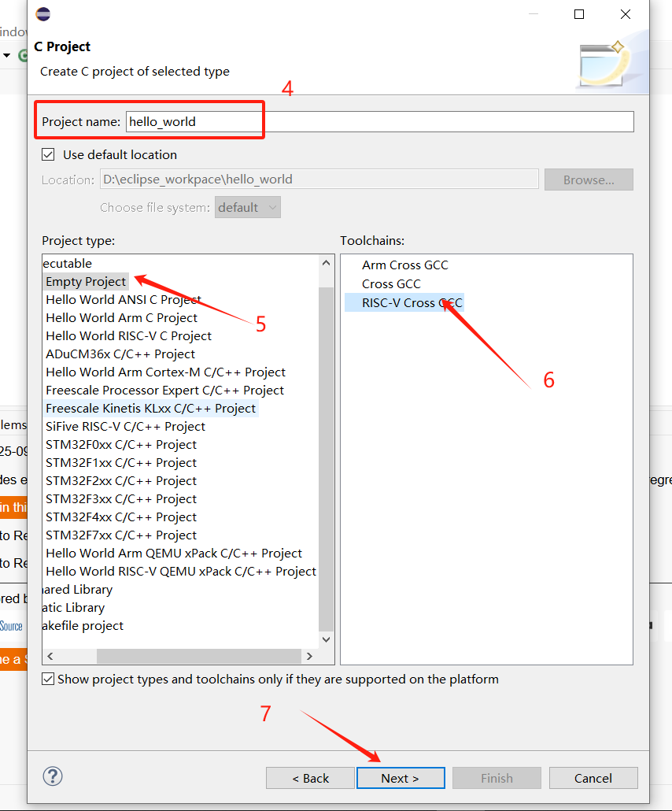This screenshot has width=672, height=811.
Task: Click project type list scroll right arrow
Action: click(309, 657)
